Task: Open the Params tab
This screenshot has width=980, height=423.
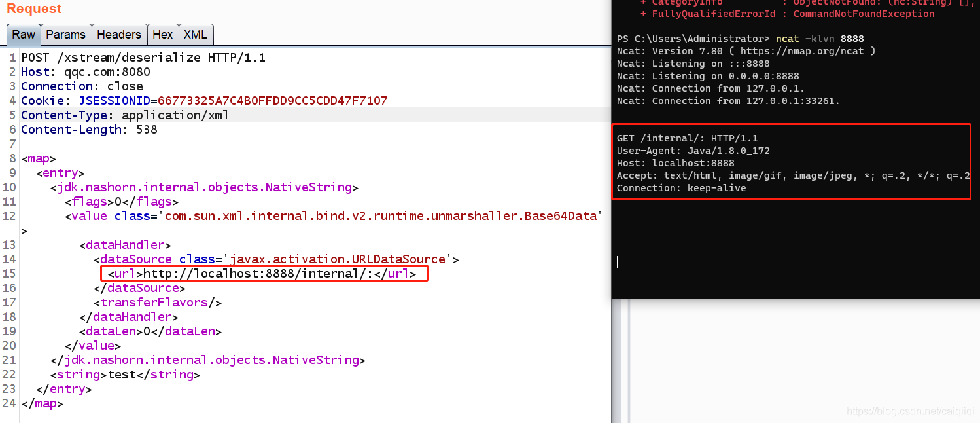Action: 65,35
